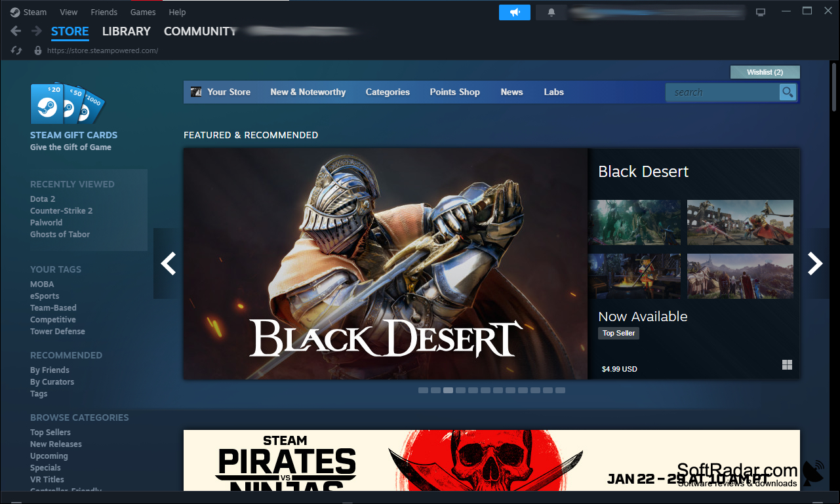
Task: Reload the page with refresh icon
Action: 17,50
